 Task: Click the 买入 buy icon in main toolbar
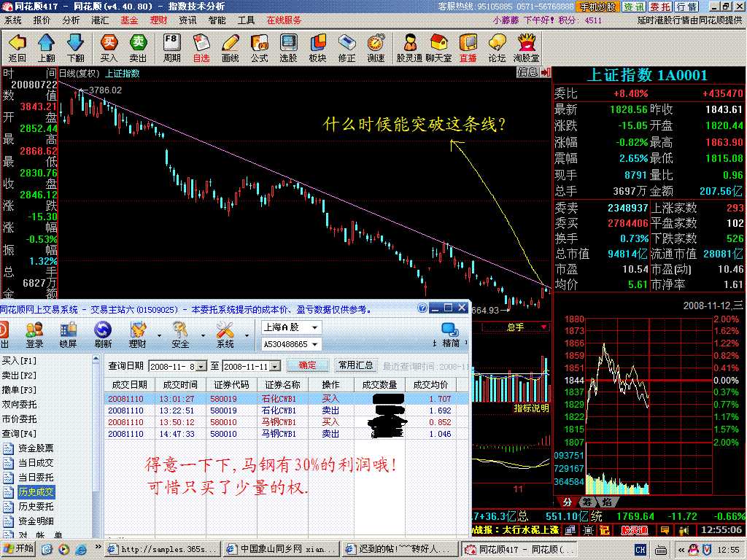(109, 47)
